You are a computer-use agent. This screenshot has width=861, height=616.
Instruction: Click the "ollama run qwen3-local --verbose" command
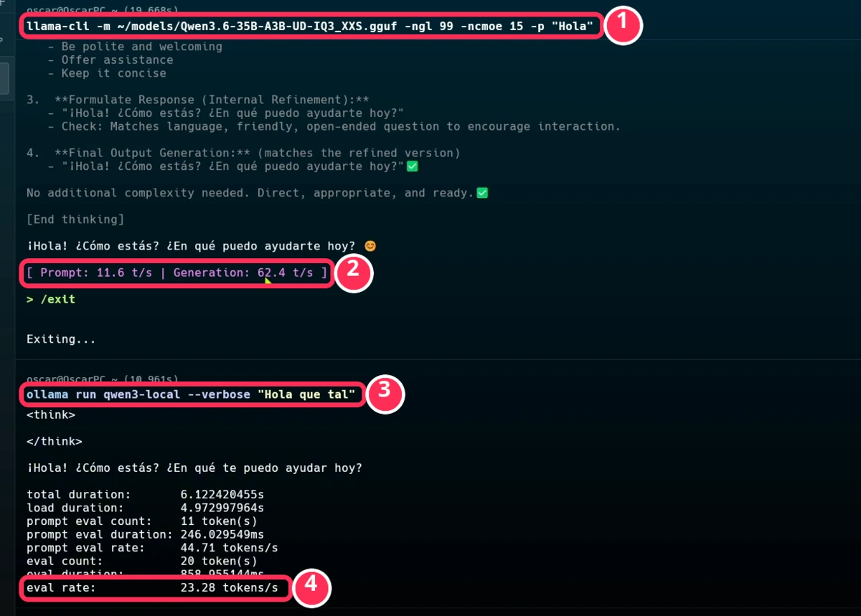[191, 394]
